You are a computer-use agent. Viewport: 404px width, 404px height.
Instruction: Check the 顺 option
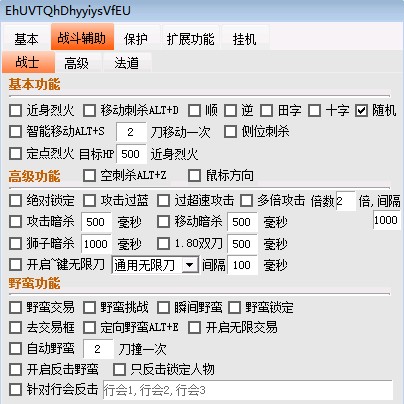[194, 110]
